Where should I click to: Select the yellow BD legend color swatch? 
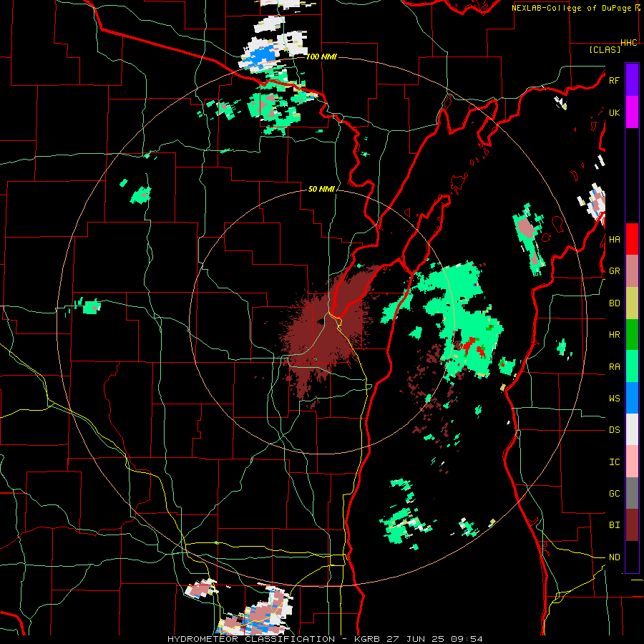632,303
